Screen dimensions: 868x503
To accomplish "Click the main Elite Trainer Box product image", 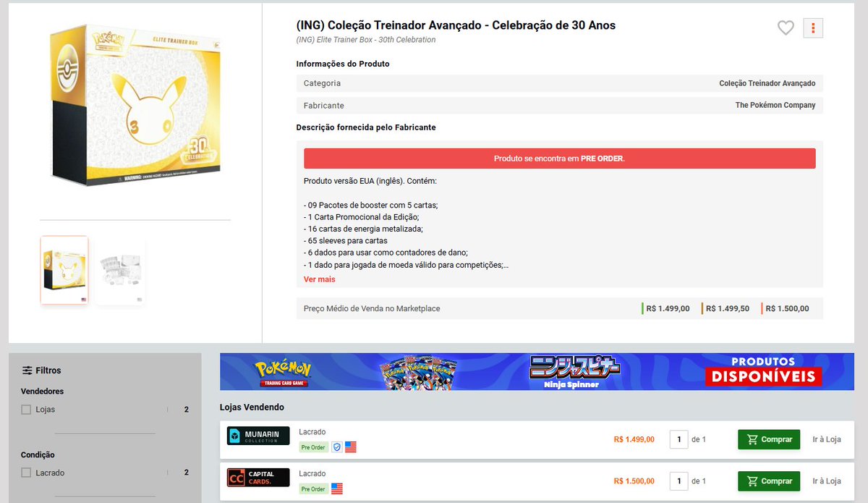I will 136,106.
